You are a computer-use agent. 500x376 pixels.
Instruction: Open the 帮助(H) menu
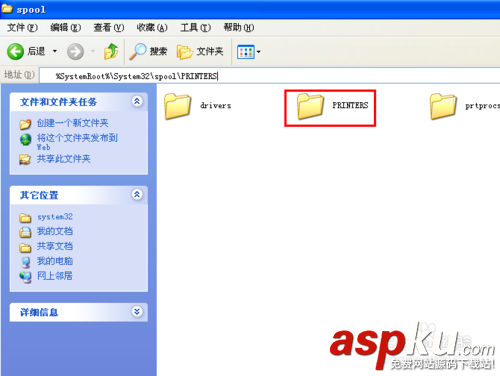coord(239,27)
